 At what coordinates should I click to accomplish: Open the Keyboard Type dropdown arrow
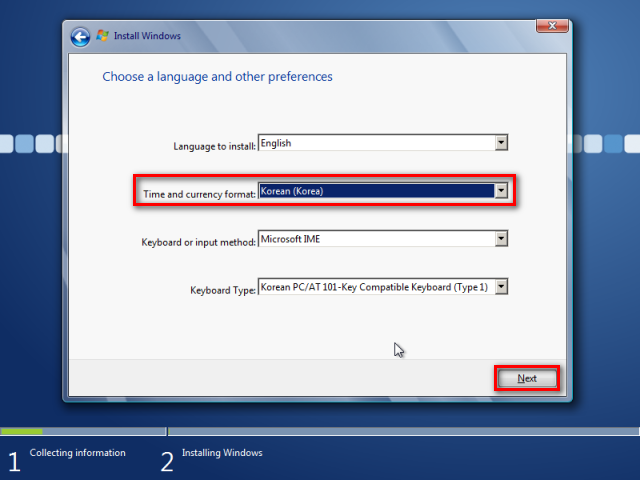coord(501,287)
